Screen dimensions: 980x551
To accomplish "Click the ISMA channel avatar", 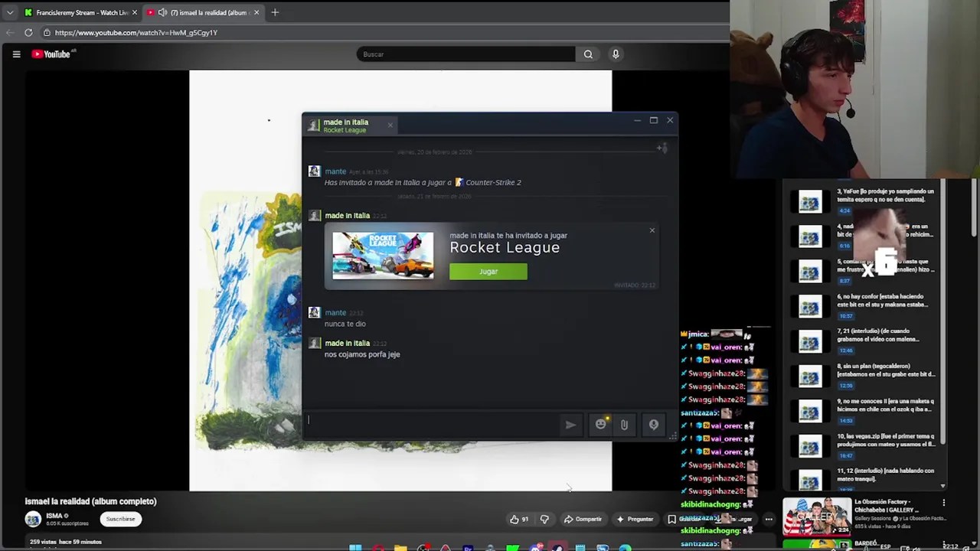I will click(33, 519).
